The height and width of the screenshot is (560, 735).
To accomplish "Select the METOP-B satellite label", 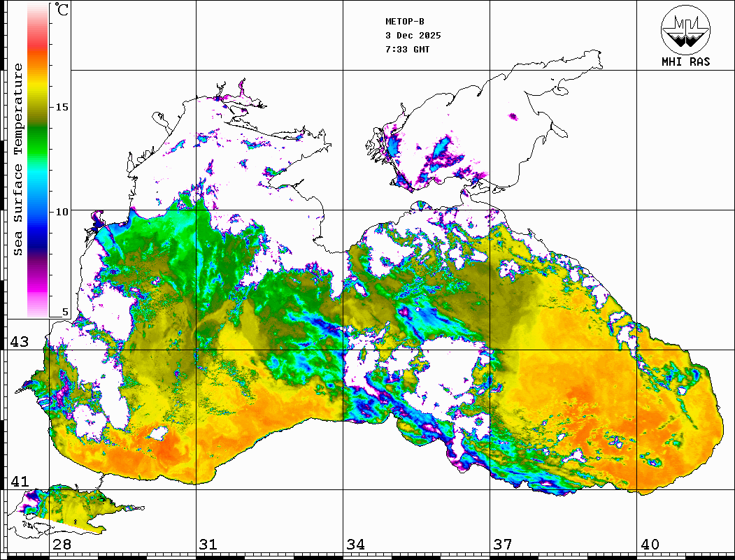I will [405, 22].
